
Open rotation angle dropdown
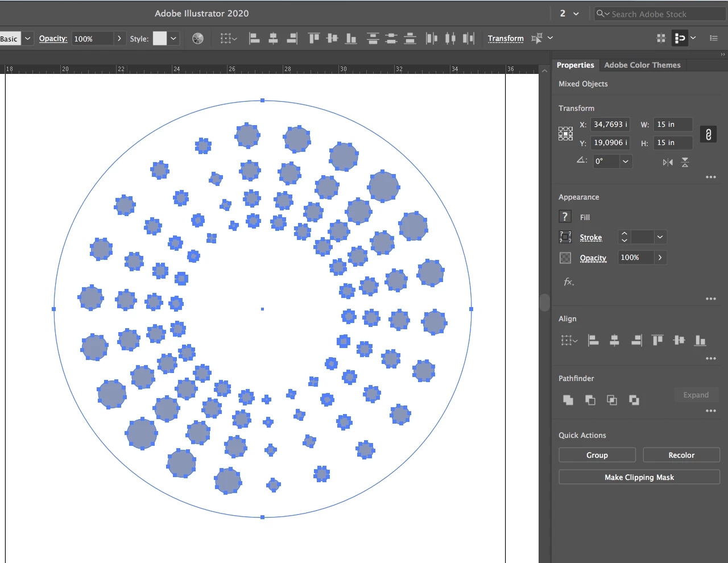(626, 162)
